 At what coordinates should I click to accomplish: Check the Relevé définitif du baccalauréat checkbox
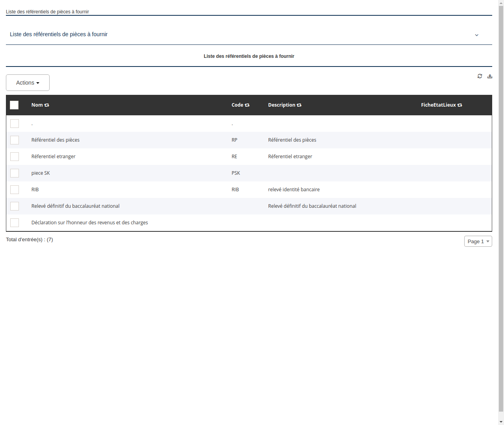tap(15, 206)
